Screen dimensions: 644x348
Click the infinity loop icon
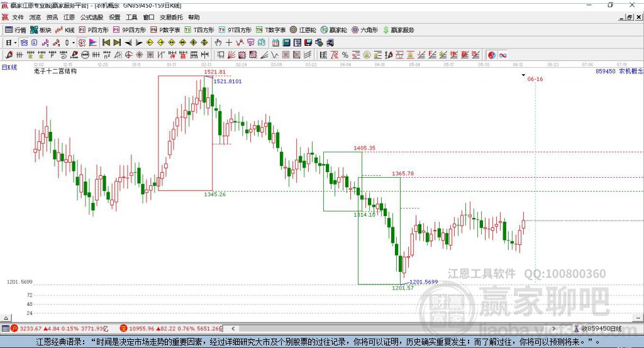(502, 55)
